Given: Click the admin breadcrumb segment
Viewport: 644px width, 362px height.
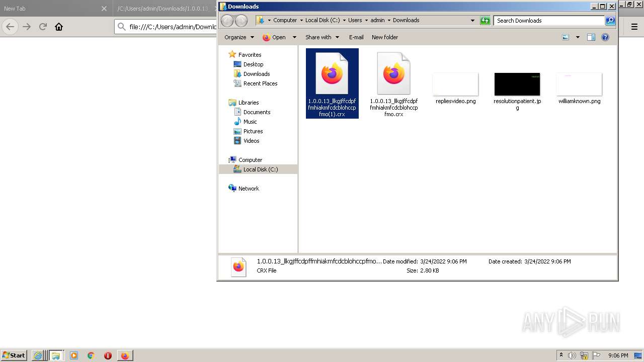Looking at the screenshot, I should [377, 20].
